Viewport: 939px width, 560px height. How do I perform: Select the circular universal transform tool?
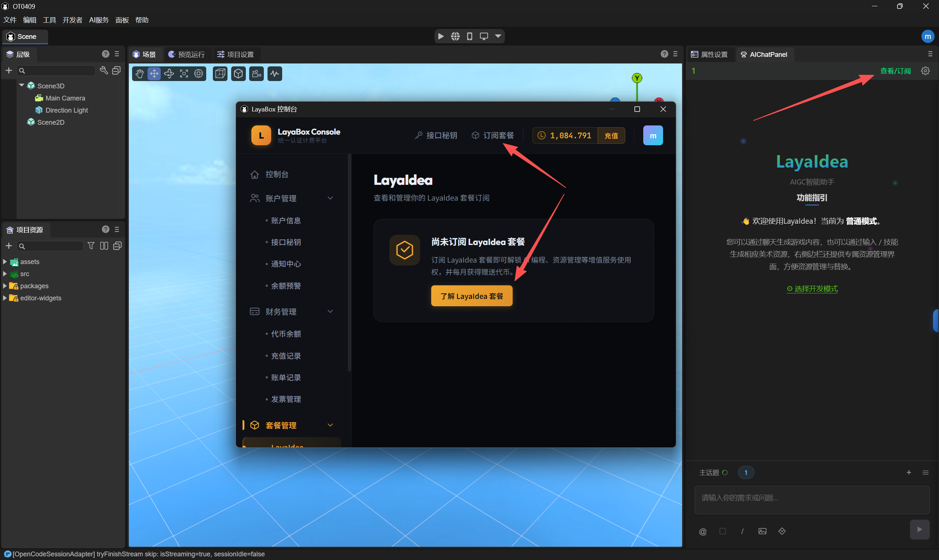(199, 74)
